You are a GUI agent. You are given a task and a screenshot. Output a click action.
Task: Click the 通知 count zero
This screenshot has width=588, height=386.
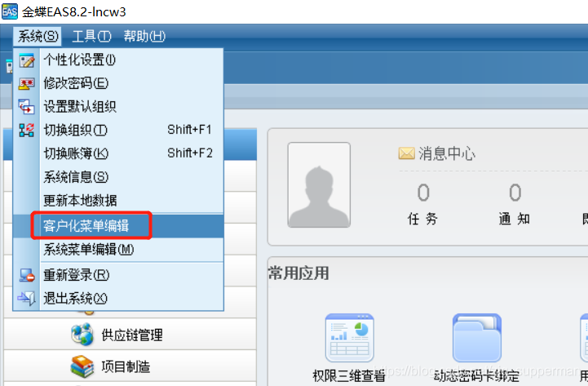pos(515,193)
